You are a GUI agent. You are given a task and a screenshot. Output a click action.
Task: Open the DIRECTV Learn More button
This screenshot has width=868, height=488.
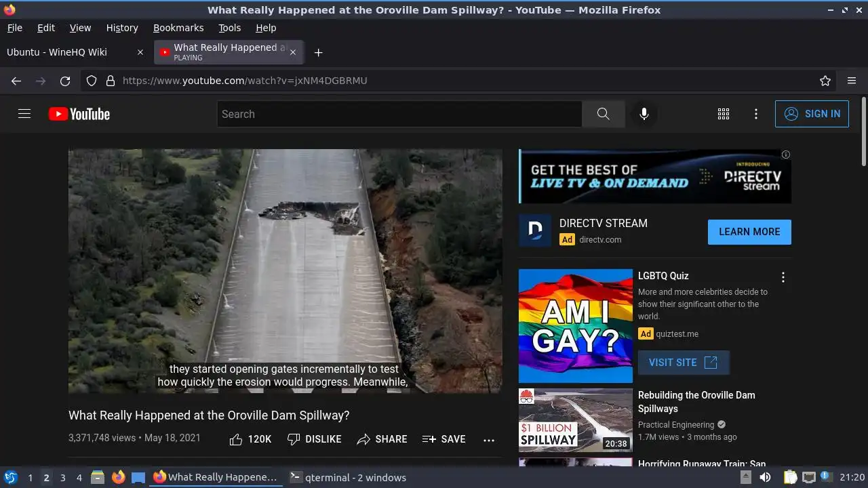(x=749, y=232)
